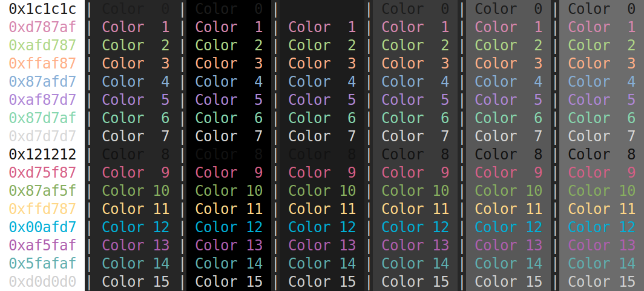Click the 0x1c1c1c hex code text
This screenshot has width=644, height=291.
point(42,9)
